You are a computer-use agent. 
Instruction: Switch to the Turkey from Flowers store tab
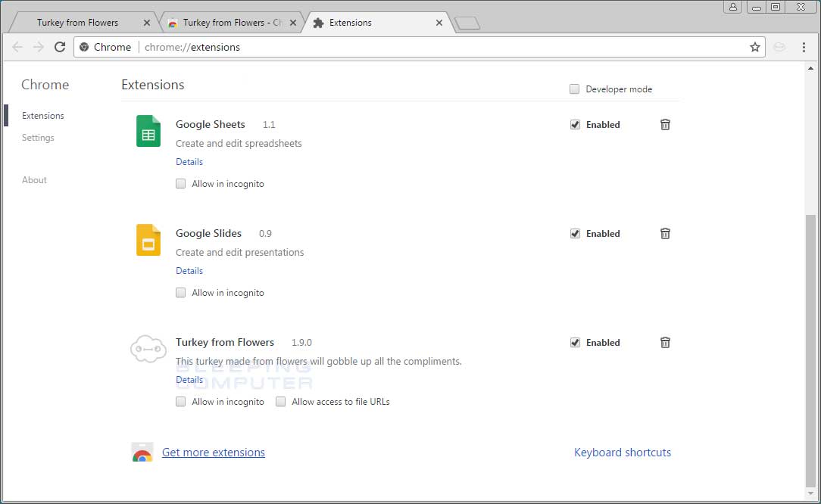click(x=230, y=23)
